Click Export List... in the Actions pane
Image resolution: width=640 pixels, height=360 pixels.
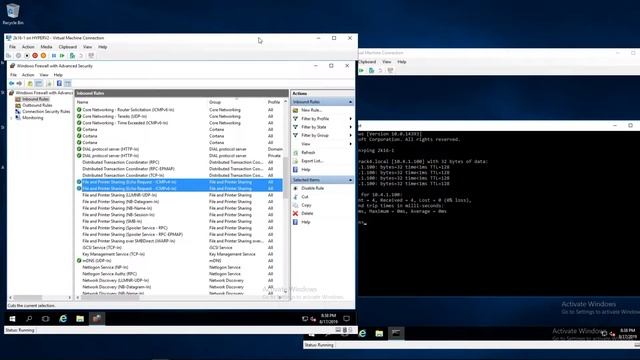(x=312, y=161)
